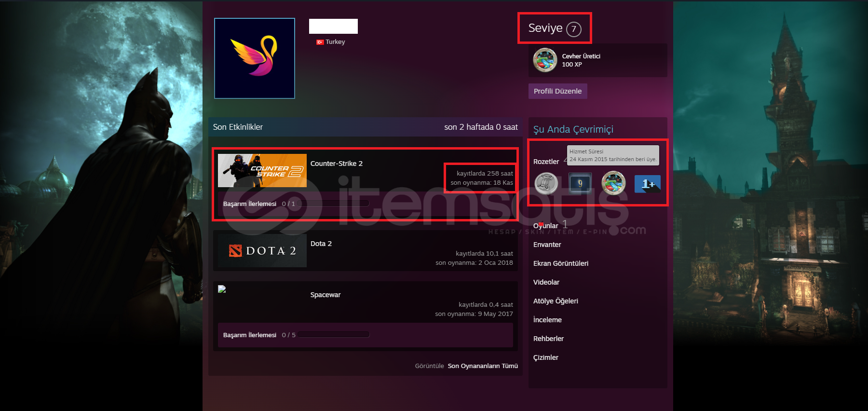Open the Dota 2 game banner

click(262, 251)
